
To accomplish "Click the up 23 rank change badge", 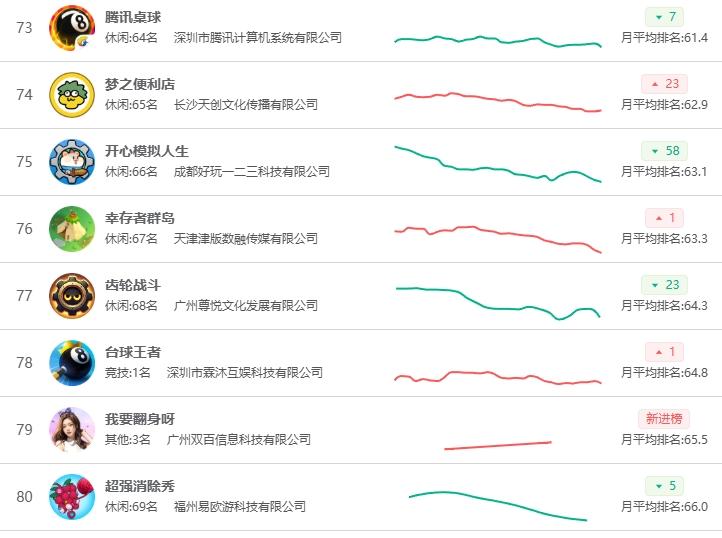I will coord(664,84).
